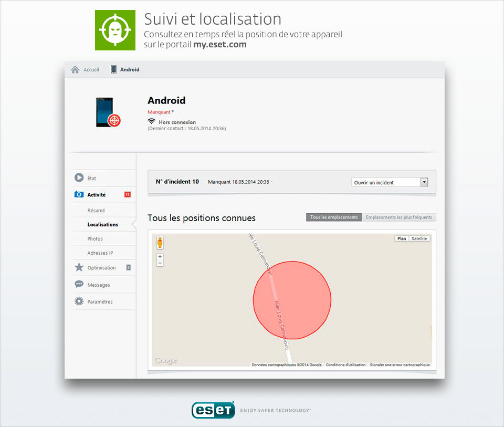
Task: Open the Adresses IP section
Action: (100, 253)
